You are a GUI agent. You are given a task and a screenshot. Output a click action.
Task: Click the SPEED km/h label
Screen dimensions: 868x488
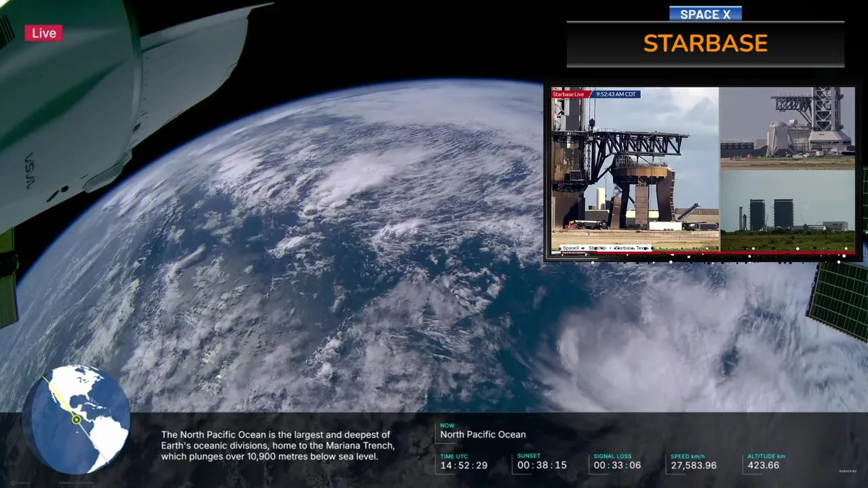point(688,456)
